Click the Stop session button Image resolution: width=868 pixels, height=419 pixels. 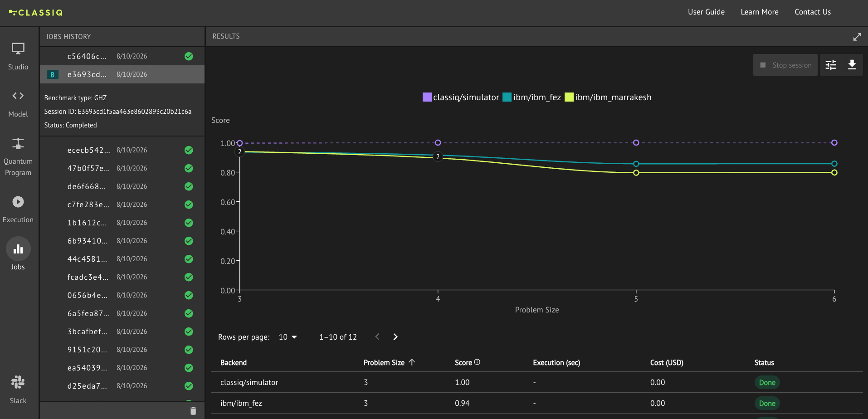785,65
